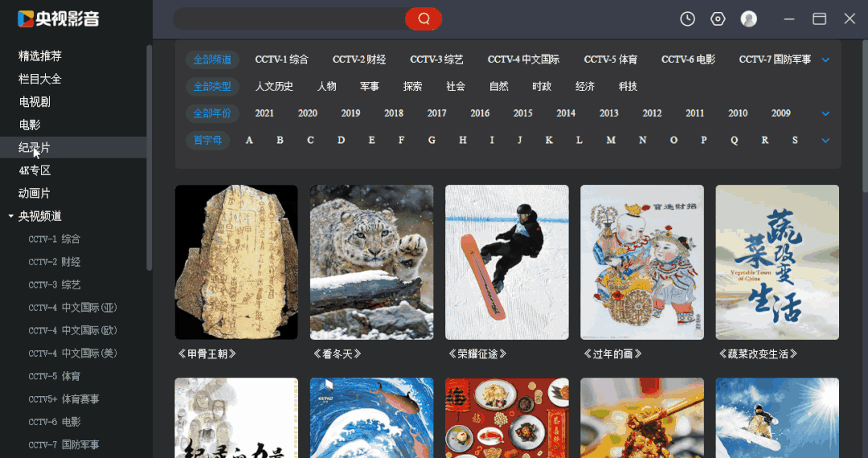The height and width of the screenshot is (458, 868).
Task: Open the 《看冬天》 snow leopard thumbnail
Action: pos(371,262)
